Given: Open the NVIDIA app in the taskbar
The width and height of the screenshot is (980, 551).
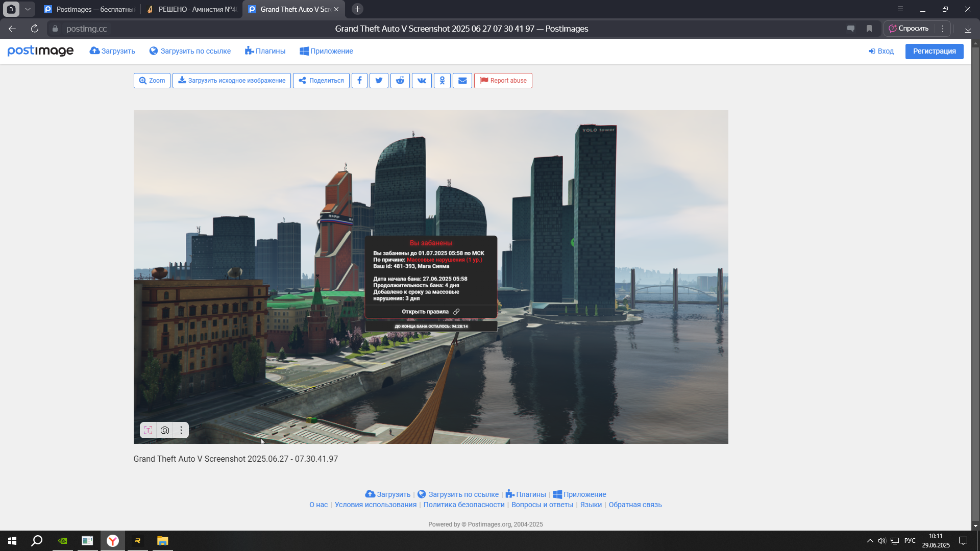Looking at the screenshot, I should (x=63, y=541).
